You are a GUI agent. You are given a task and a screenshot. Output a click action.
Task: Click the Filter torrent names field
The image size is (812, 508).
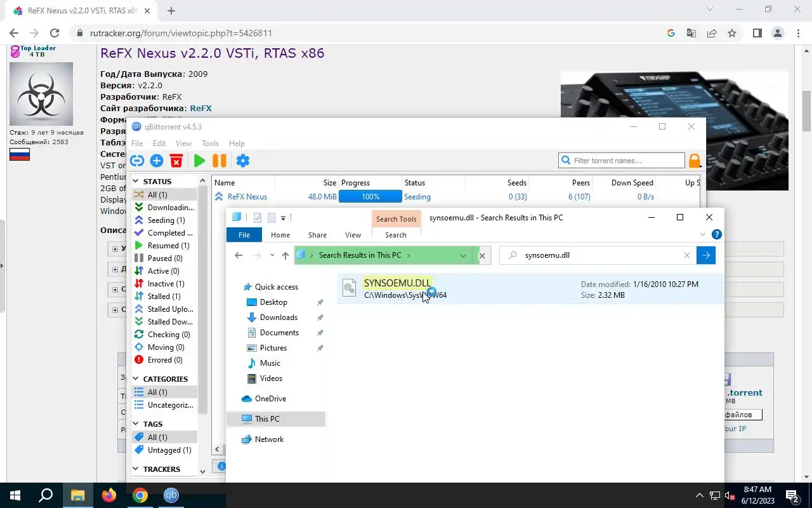(622, 161)
